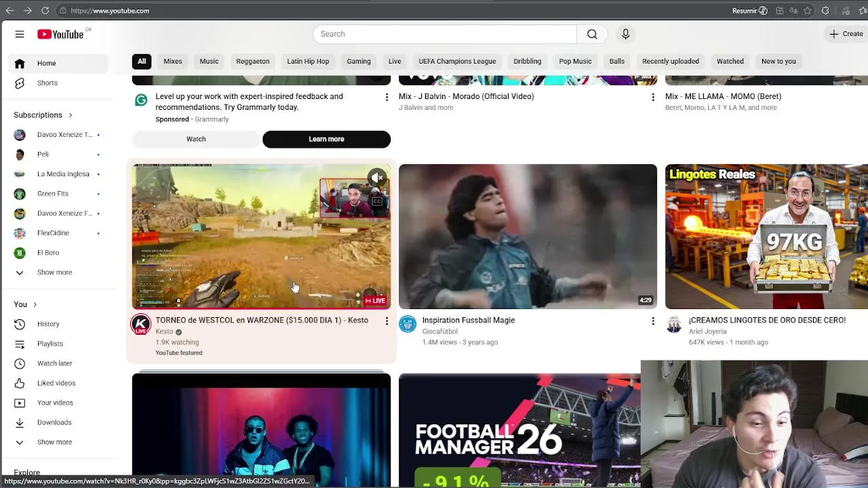Click the Resumir button in browser toolbar
This screenshot has height=488, width=868.
(749, 11)
